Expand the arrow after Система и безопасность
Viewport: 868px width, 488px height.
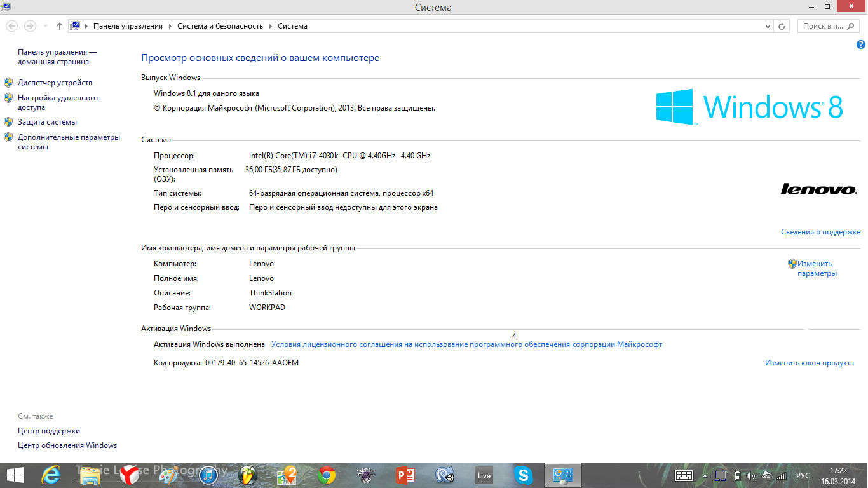(x=270, y=26)
